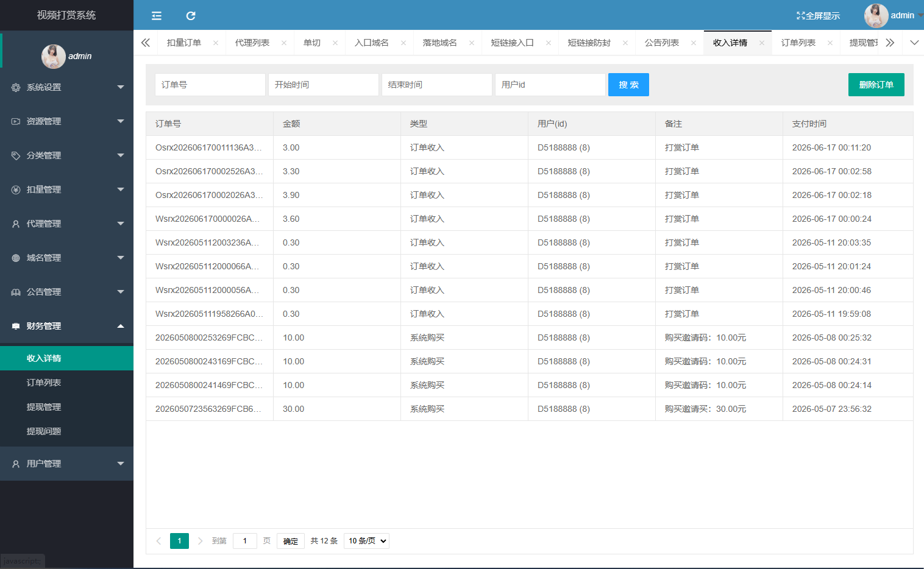Screen dimensions: 924x569
Task: Click the refresh icon in top bar
Action: coord(191,16)
